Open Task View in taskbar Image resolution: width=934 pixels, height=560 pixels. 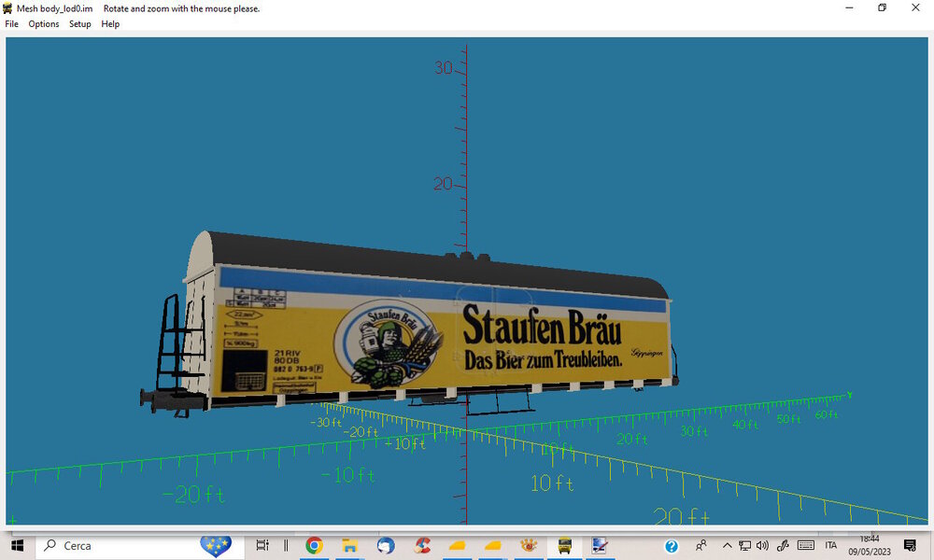[x=262, y=545]
